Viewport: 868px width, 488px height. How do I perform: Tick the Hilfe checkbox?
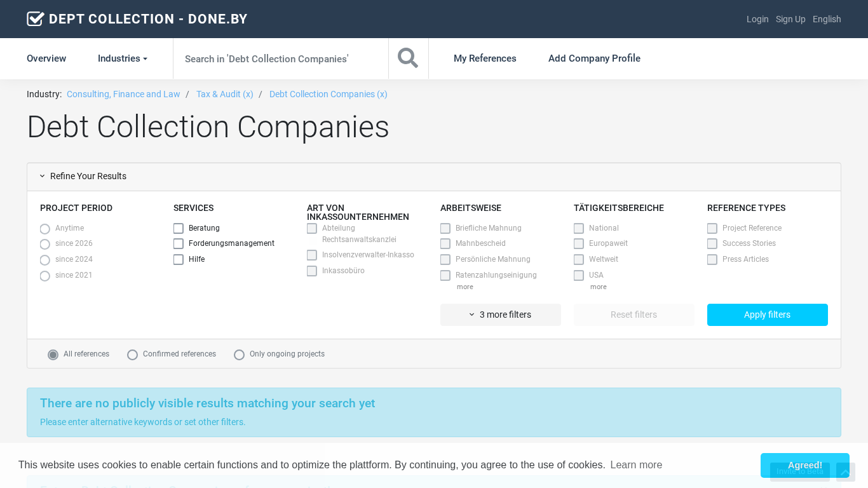(x=179, y=260)
